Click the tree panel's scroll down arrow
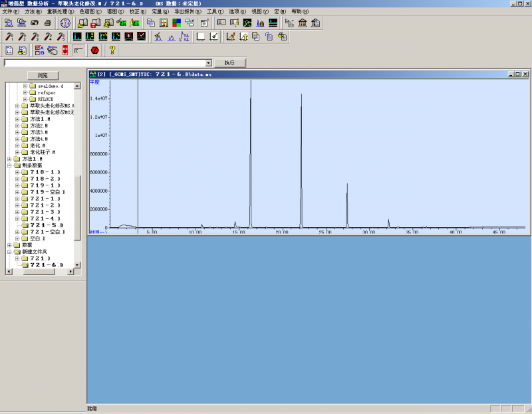 point(77,264)
